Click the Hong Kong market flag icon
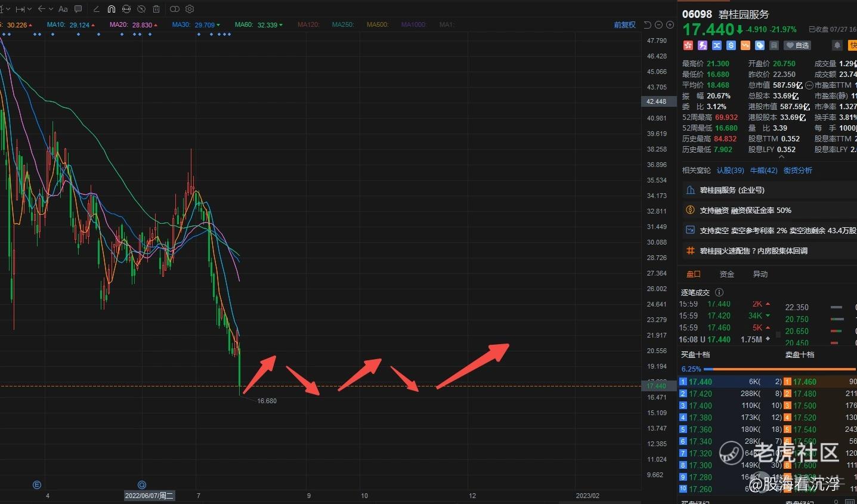Image resolution: width=857 pixels, height=504 pixels. [x=688, y=45]
